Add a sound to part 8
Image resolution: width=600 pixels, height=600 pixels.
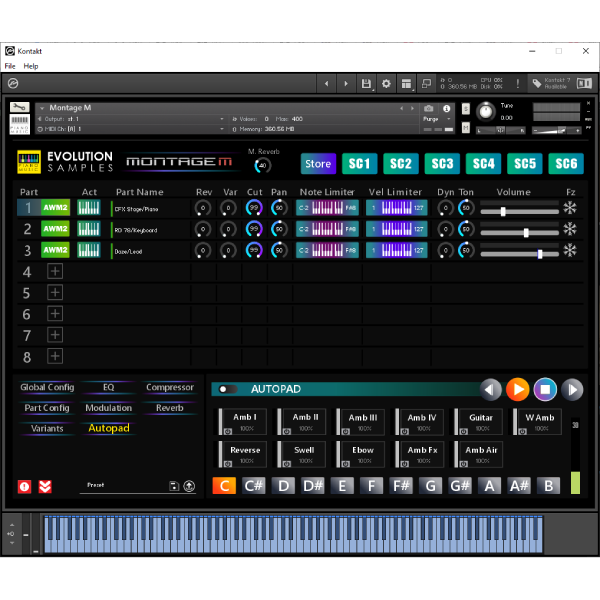coord(55,356)
